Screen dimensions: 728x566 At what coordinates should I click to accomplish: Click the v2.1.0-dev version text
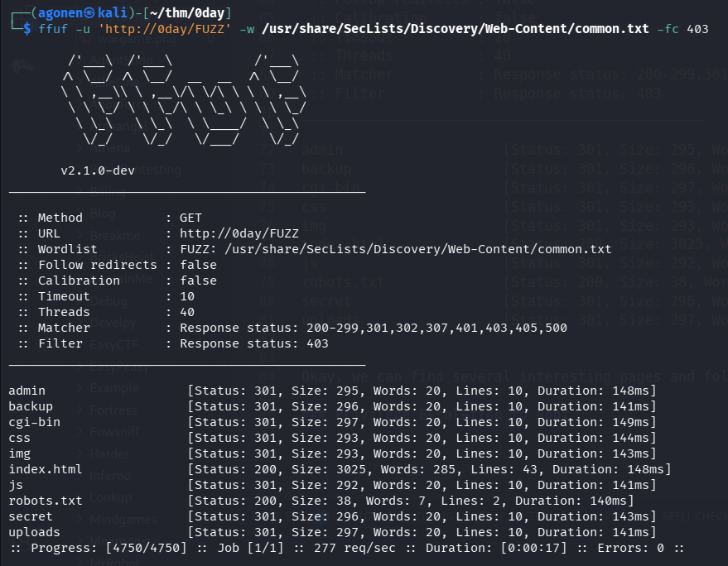pyautogui.click(x=99, y=170)
